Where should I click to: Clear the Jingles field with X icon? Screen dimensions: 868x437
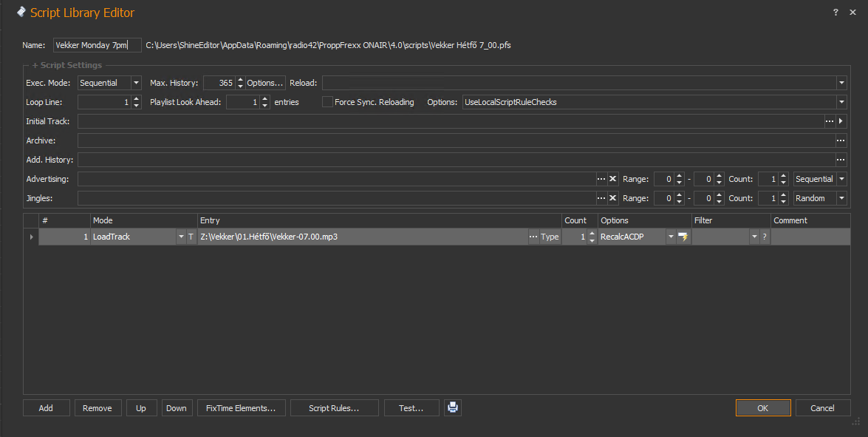pos(612,198)
